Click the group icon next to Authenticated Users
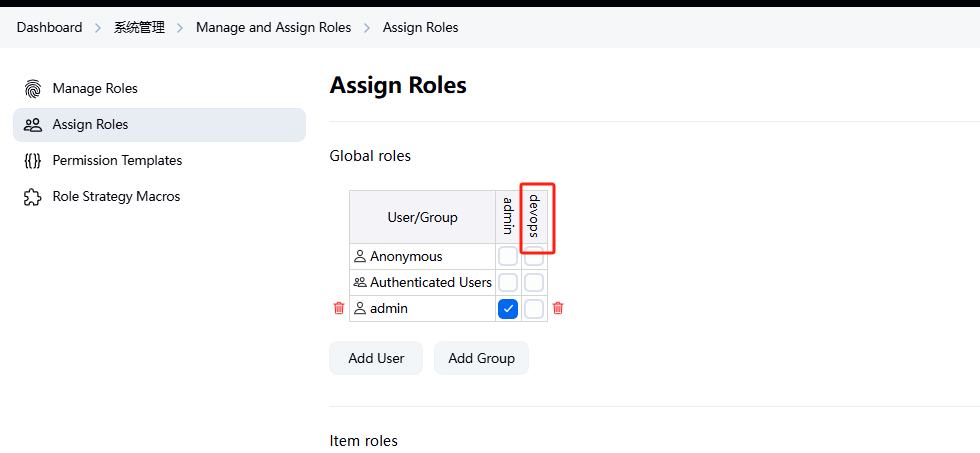 pyautogui.click(x=360, y=283)
